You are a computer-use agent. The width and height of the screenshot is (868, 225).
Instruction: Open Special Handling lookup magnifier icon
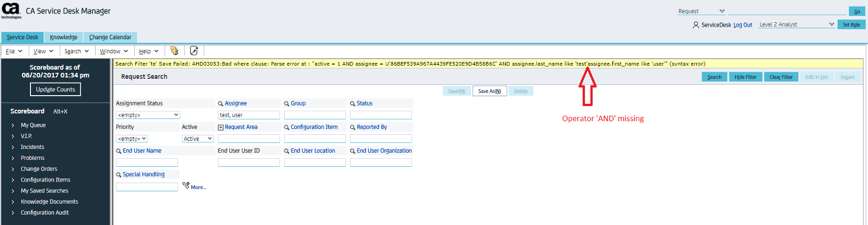coord(118,175)
